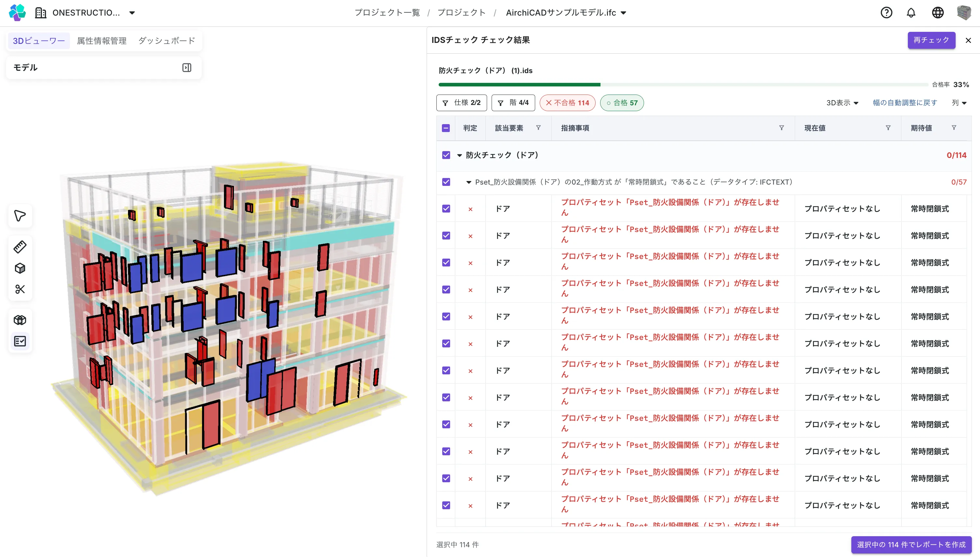
Task: Toggle the 不合格 114 filter chip
Action: (x=567, y=103)
